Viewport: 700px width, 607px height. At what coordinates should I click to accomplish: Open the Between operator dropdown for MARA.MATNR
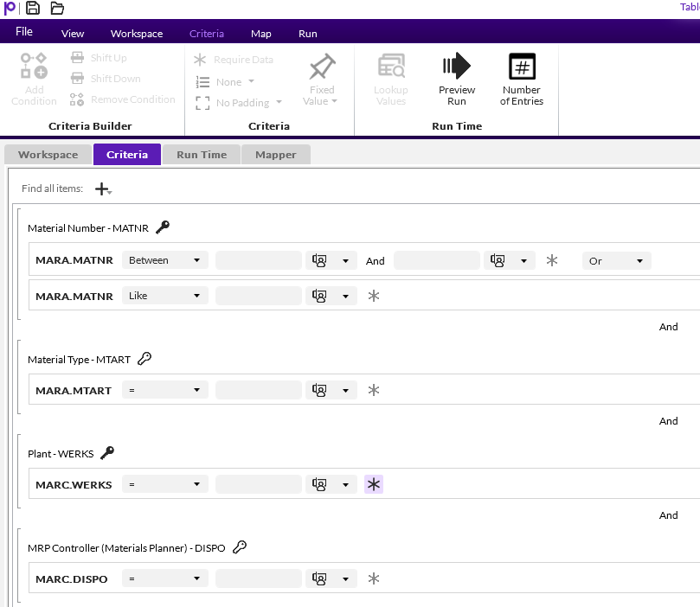click(165, 260)
